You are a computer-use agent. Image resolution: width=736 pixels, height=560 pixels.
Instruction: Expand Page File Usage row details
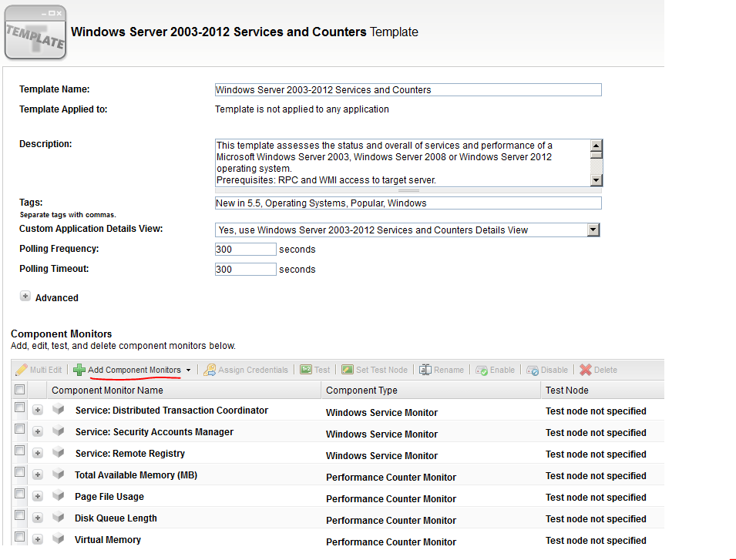tap(38, 497)
